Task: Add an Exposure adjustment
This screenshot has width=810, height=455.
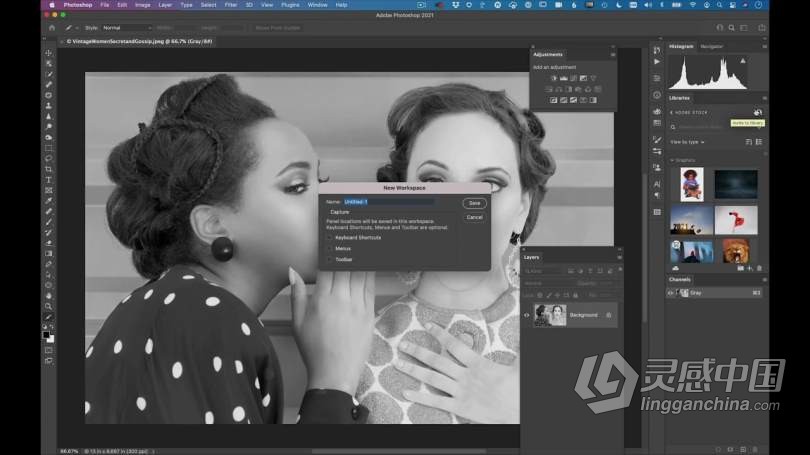Action: [583, 79]
